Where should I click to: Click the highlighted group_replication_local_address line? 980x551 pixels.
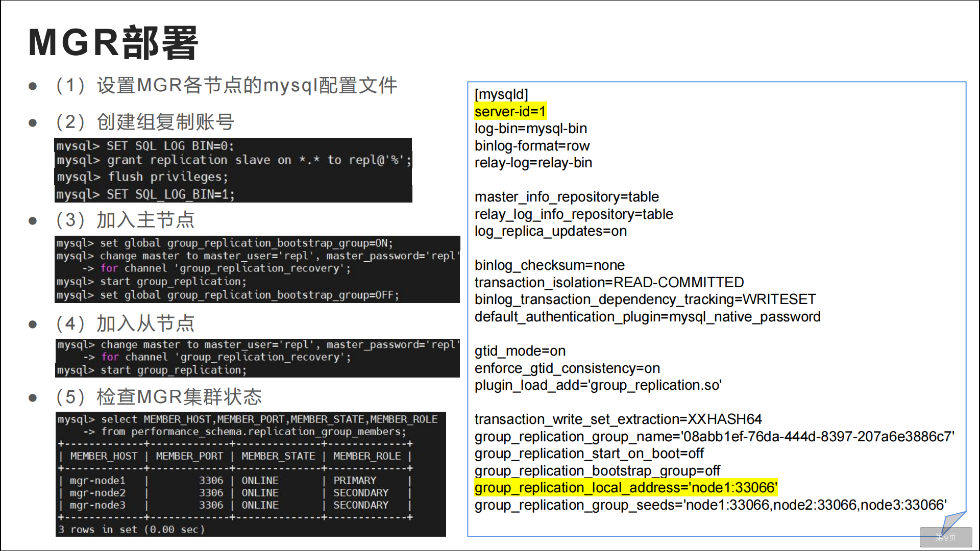tap(625, 488)
